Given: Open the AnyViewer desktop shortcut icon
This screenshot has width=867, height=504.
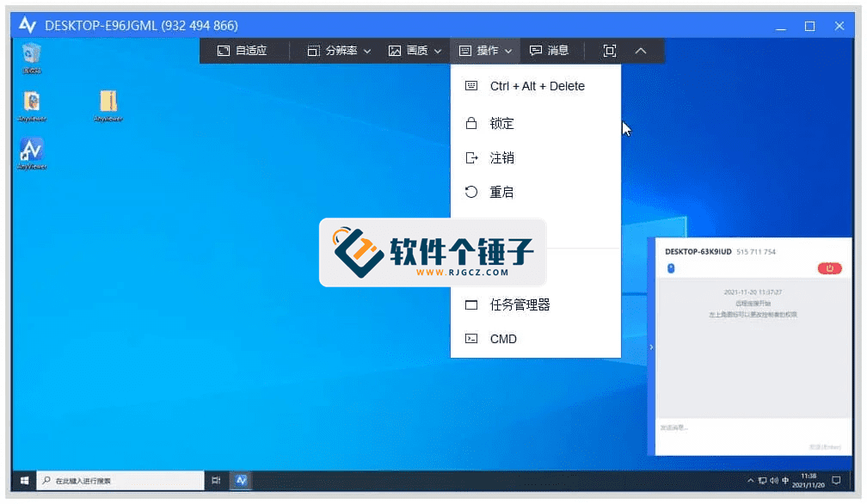Looking at the screenshot, I should tap(32, 151).
